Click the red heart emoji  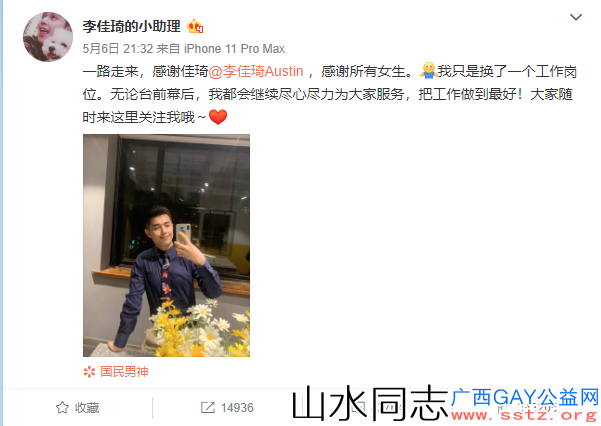(x=218, y=117)
